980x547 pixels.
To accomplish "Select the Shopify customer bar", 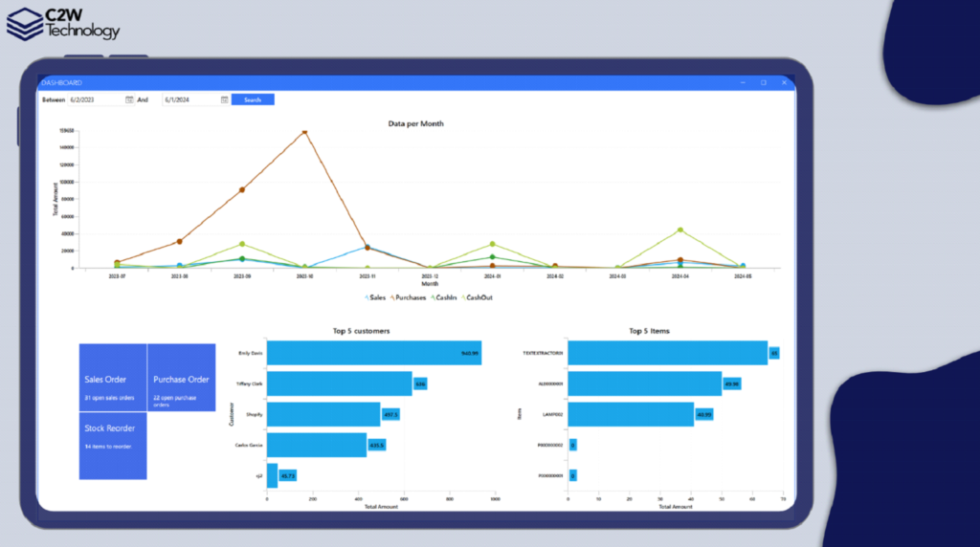I will pyautogui.click(x=323, y=414).
